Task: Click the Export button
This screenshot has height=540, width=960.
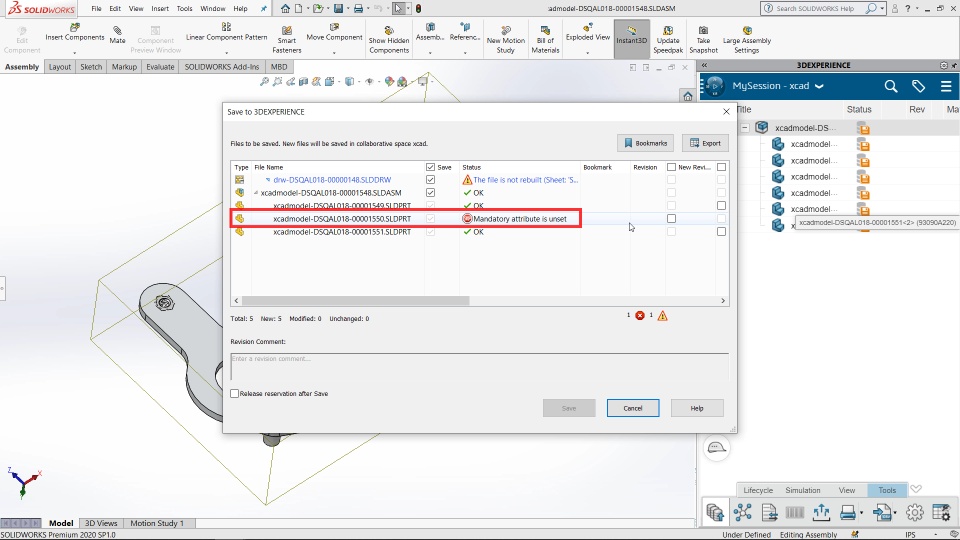Action: 705,143
